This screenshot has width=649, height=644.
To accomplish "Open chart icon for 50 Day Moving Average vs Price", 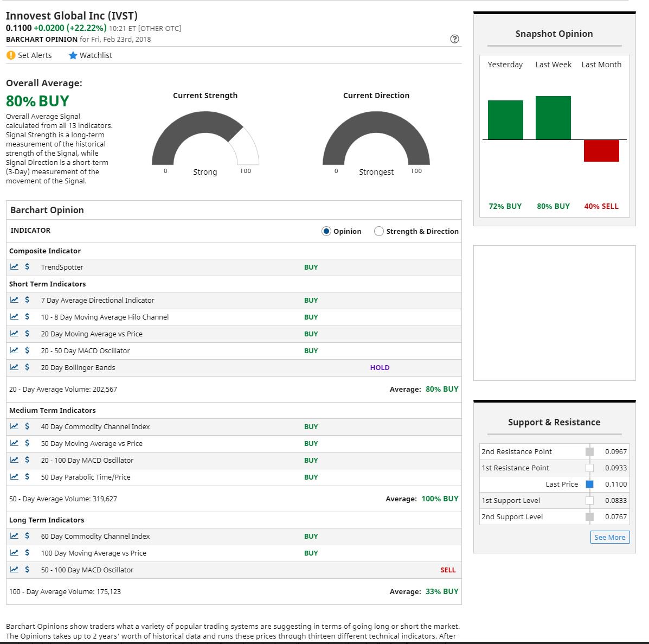I will [x=14, y=443].
